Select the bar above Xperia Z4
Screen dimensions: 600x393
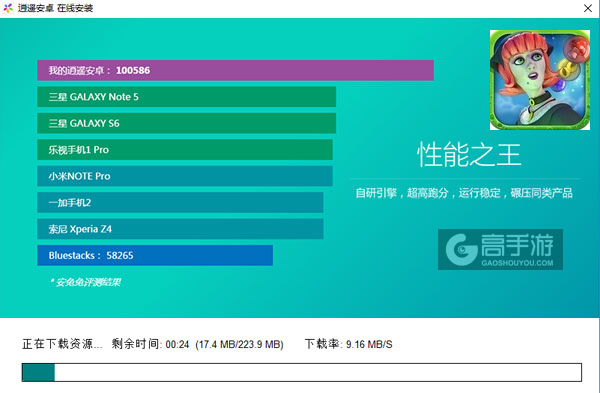(x=180, y=202)
